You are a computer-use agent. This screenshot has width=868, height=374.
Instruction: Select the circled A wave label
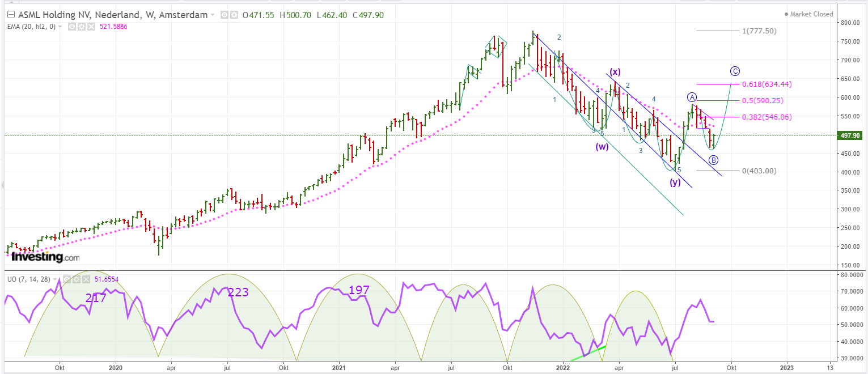pyautogui.click(x=692, y=96)
